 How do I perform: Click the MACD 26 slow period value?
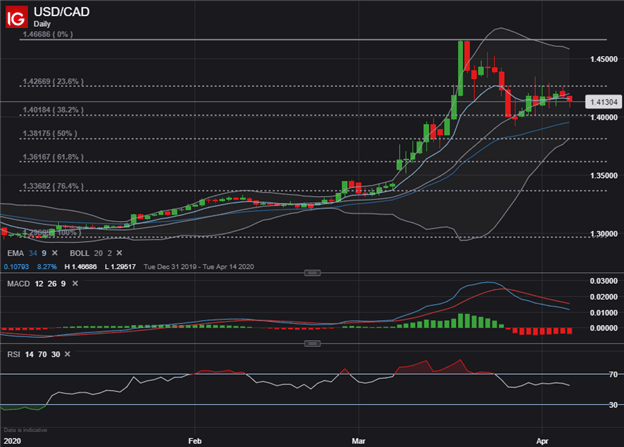coord(52,284)
